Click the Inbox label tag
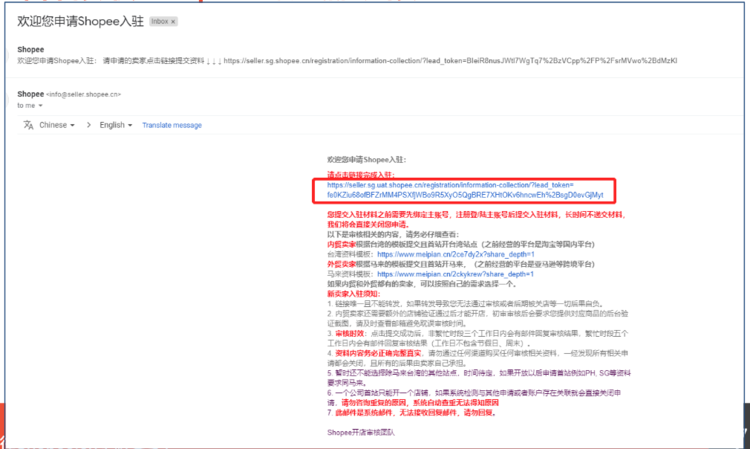 [x=164, y=22]
